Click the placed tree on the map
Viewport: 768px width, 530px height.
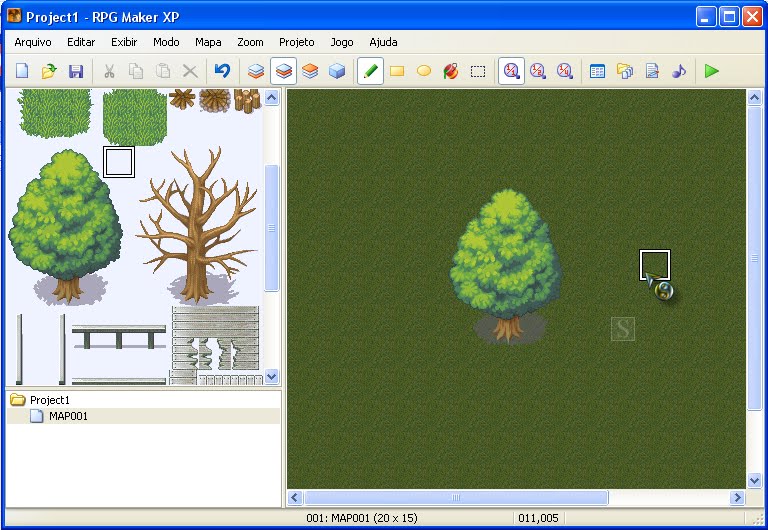point(506,267)
